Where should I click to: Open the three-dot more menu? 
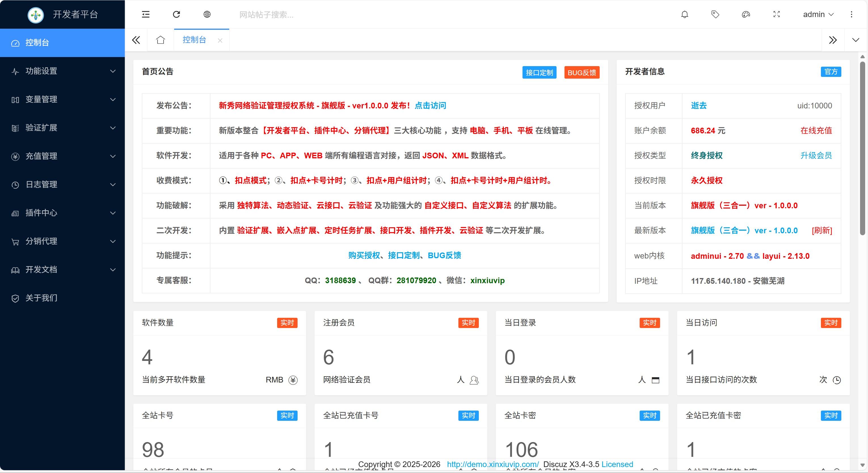(851, 14)
